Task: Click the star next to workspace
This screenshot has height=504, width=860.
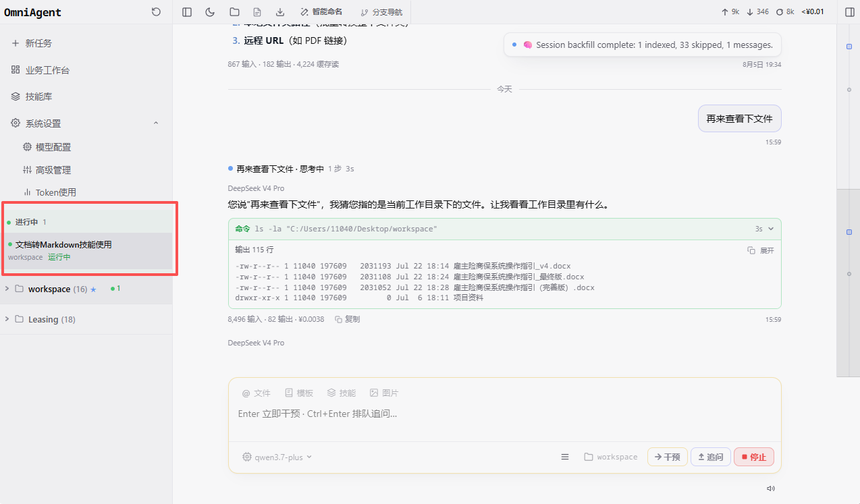Action: pos(94,289)
